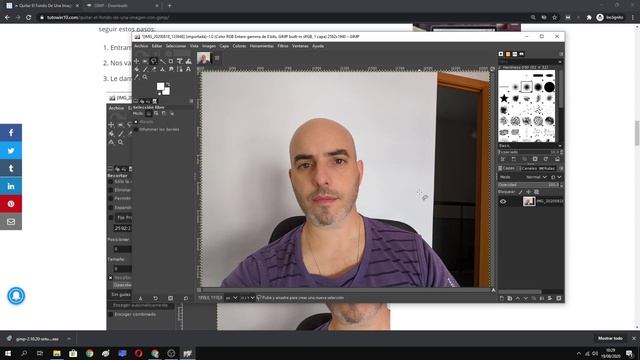Toggle the Alisado antialiasing checkbox
The width and height of the screenshot is (640, 360).
[x=136, y=122]
